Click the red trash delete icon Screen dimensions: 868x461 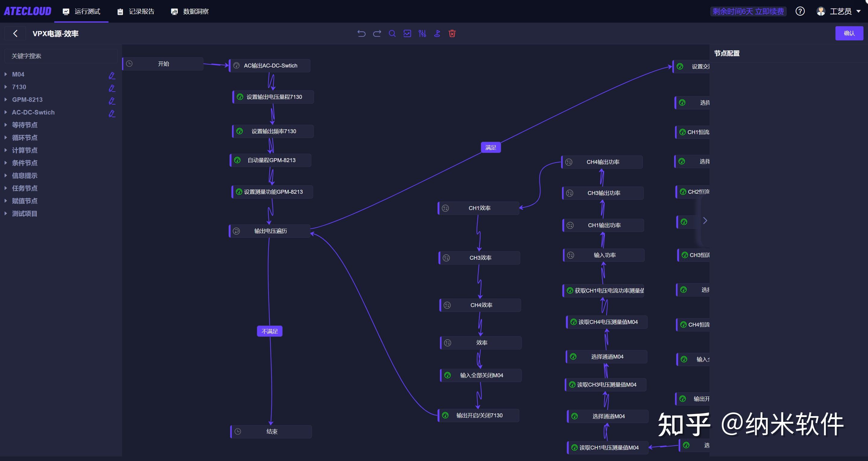point(452,33)
